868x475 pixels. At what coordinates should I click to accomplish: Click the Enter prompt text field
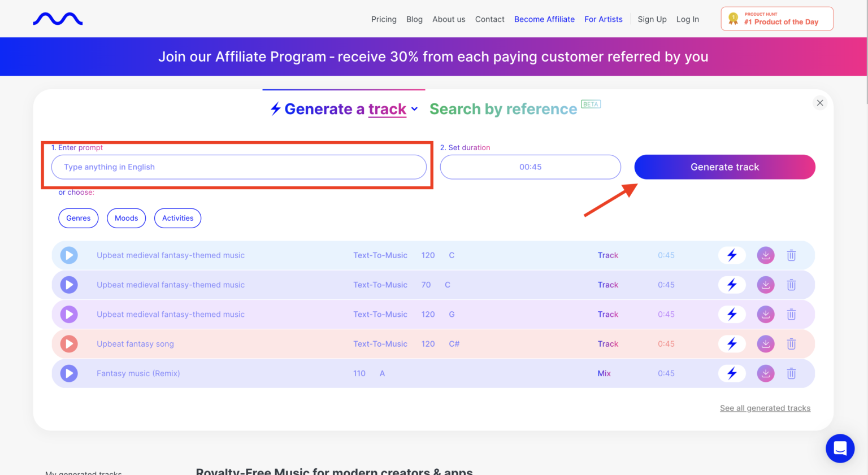238,167
